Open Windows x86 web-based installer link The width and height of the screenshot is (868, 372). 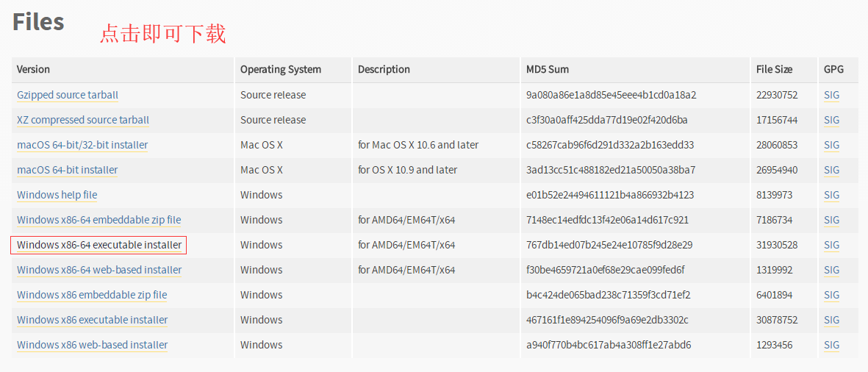coord(92,345)
